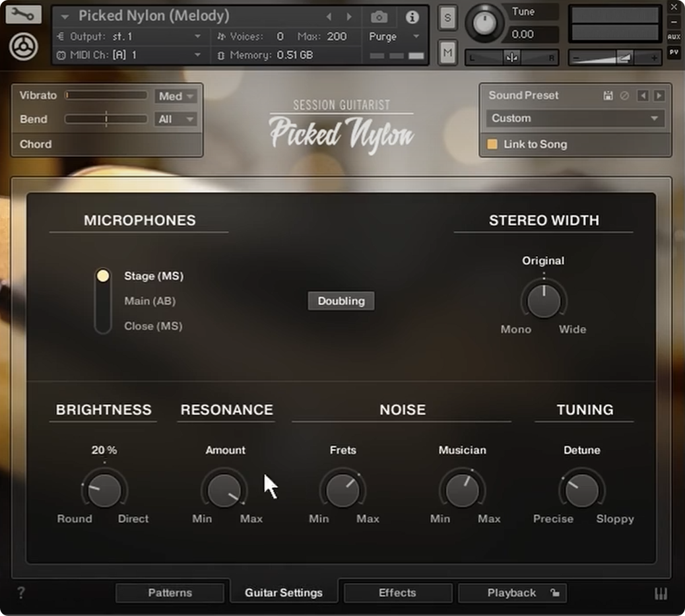685x616 pixels.
Task: Switch to the Playback tab
Action: (512, 593)
